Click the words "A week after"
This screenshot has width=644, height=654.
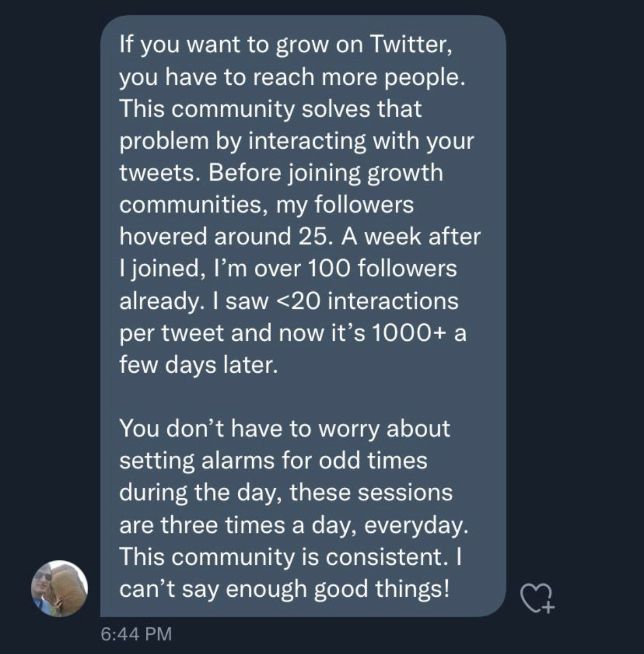coord(411,237)
